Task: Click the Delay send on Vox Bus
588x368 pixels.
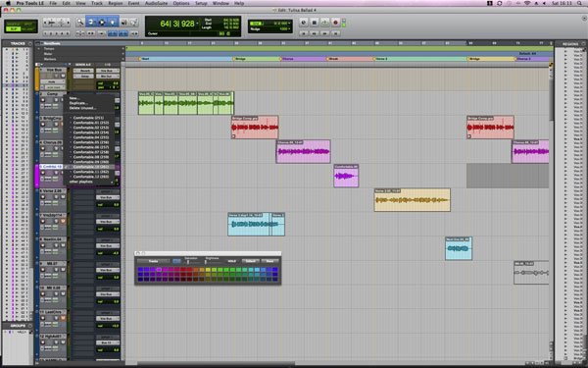Action: point(84,77)
